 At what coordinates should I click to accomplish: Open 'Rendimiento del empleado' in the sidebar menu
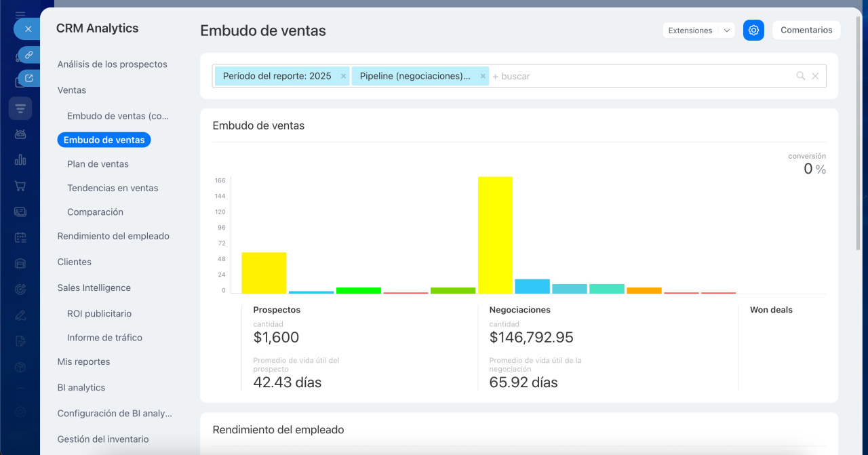113,236
